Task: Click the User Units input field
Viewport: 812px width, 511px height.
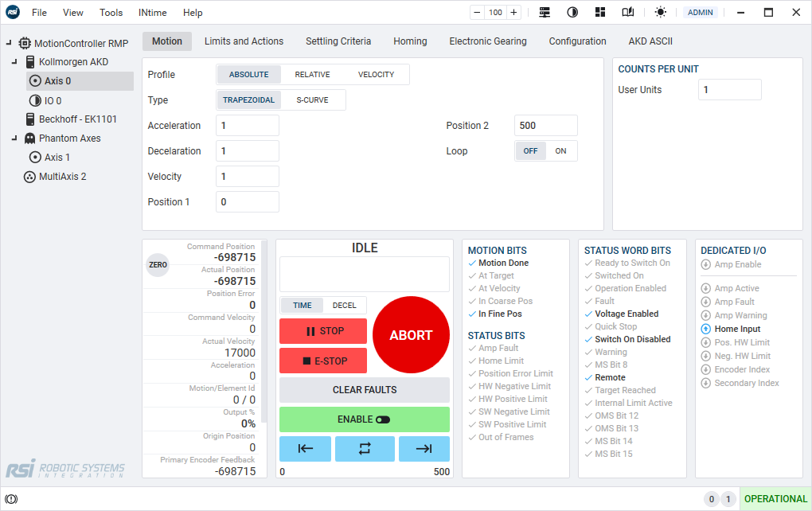Action: pyautogui.click(x=730, y=90)
